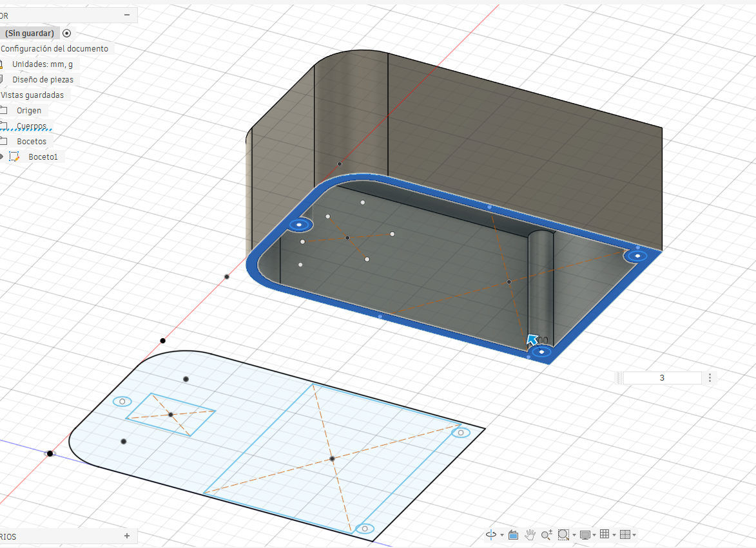Select the Origen folder row
This screenshot has width=756, height=548.
pos(29,110)
